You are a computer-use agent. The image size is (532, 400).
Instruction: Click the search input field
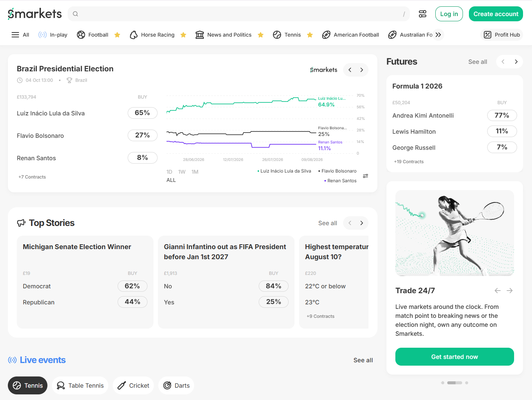[x=239, y=14]
